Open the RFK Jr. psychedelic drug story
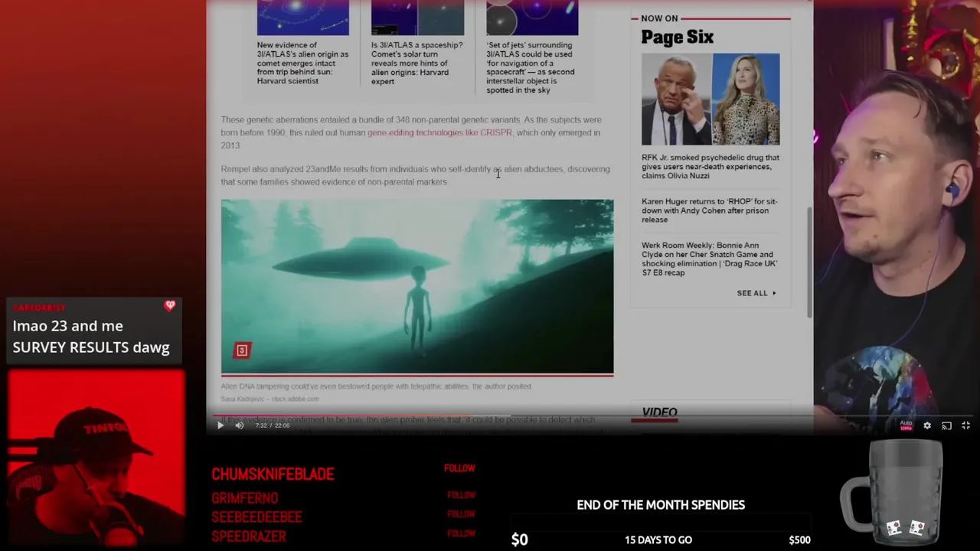Screen dimensions: 980x551 [x=710, y=167]
